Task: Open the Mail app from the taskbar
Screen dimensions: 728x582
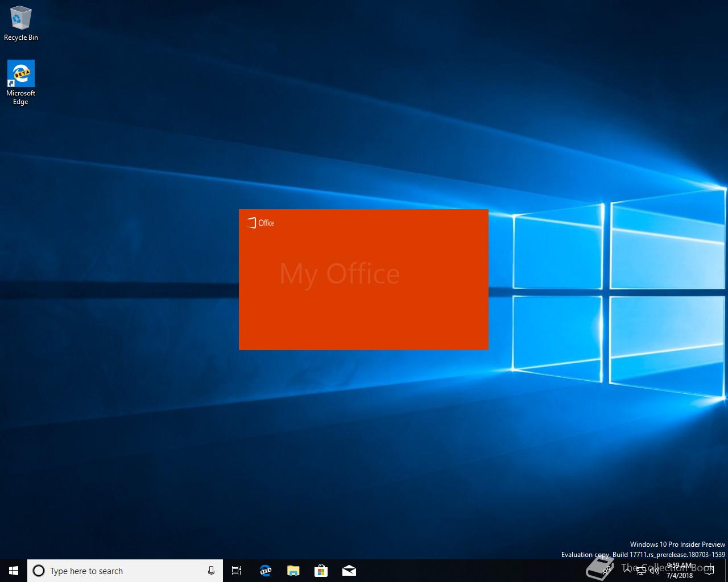Action: tap(349, 571)
